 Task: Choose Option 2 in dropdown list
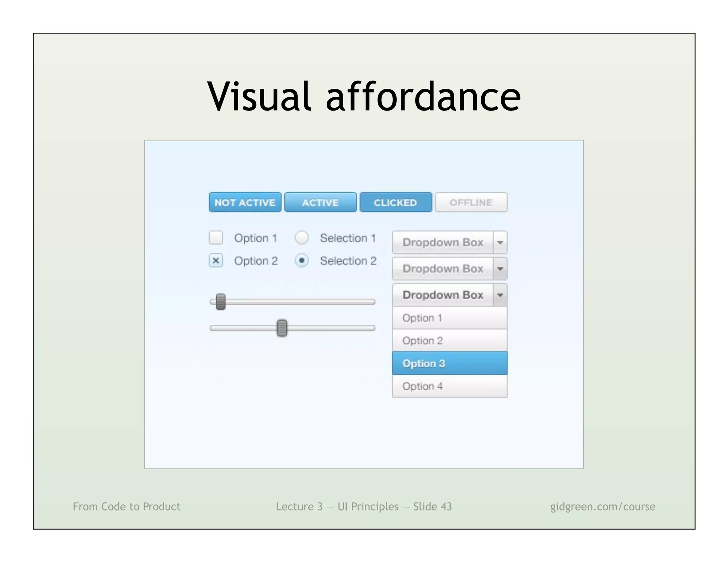pyautogui.click(x=450, y=340)
